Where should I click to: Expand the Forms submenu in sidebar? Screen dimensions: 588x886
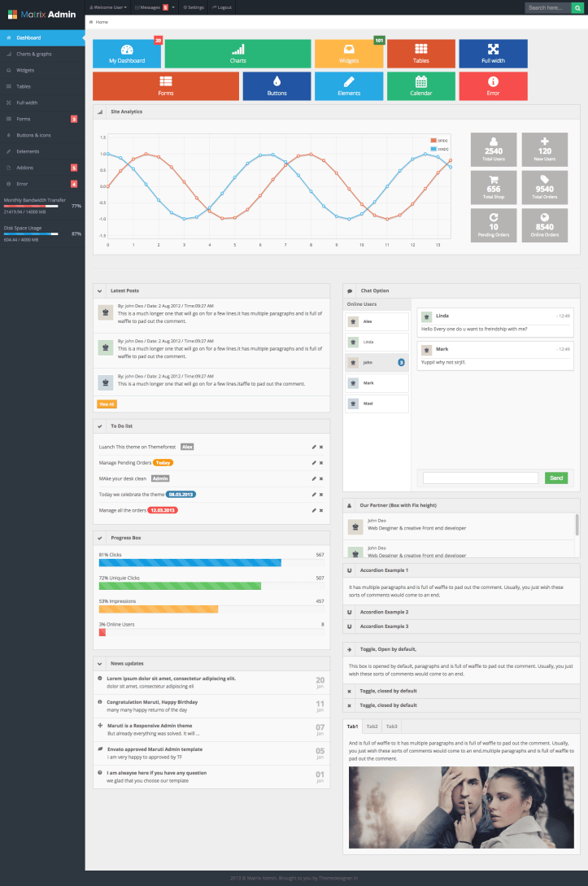[41, 119]
